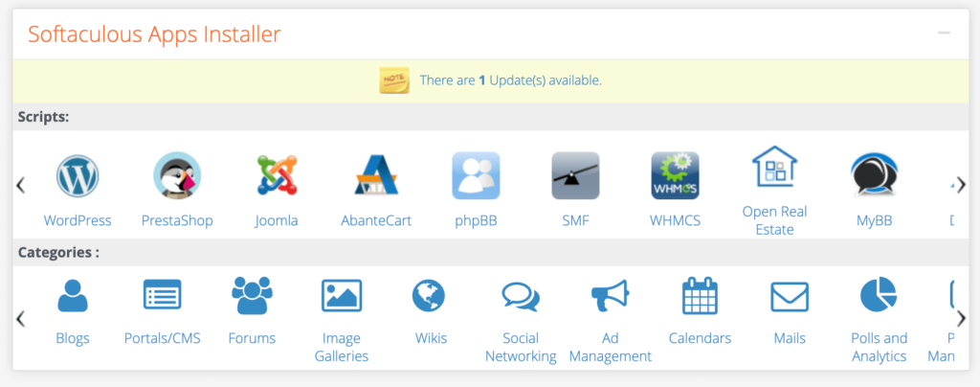The height and width of the screenshot is (387, 980).
Task: Click the "Scripts:" section heading
Action: (43, 117)
